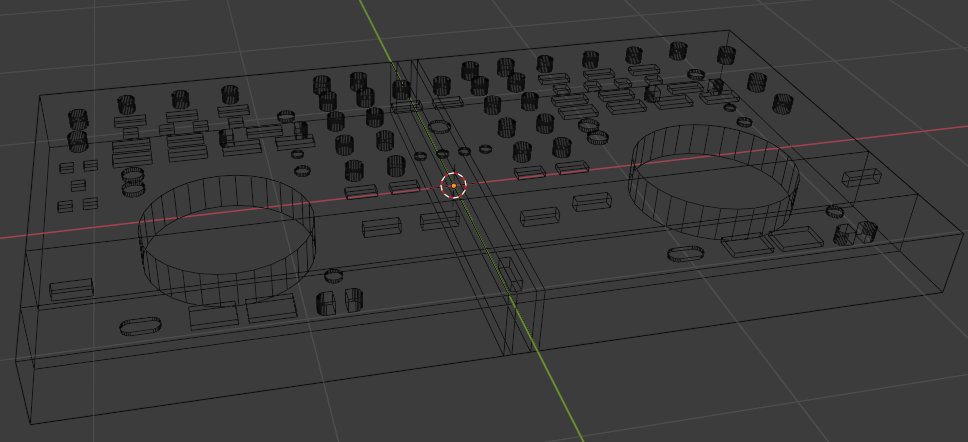
Task: Click the 3D cursor at the scene origin
Action: click(x=454, y=185)
